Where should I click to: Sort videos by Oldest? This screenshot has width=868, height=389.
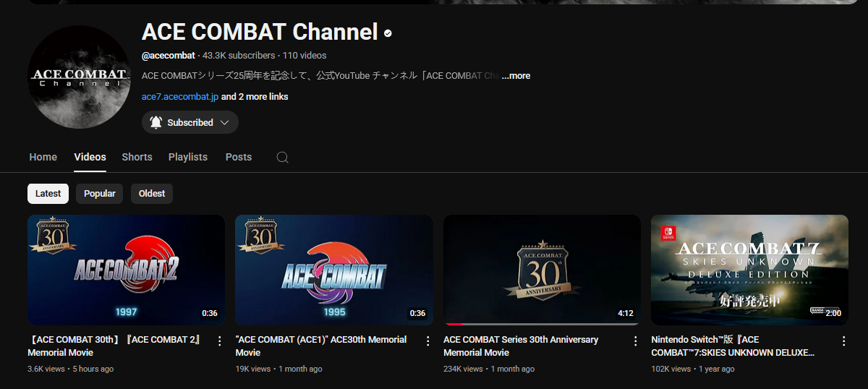pyautogui.click(x=152, y=194)
